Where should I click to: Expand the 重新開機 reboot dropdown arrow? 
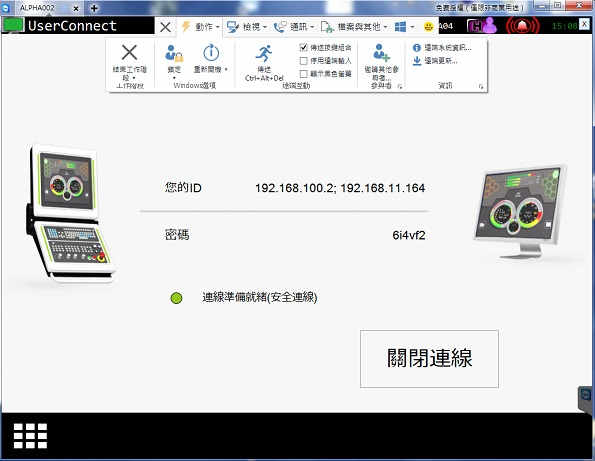click(x=226, y=69)
